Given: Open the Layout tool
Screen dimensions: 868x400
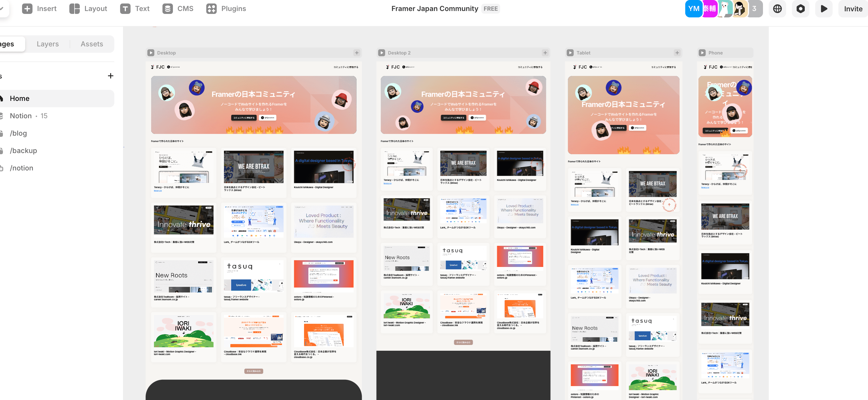Looking at the screenshot, I should click(x=88, y=9).
